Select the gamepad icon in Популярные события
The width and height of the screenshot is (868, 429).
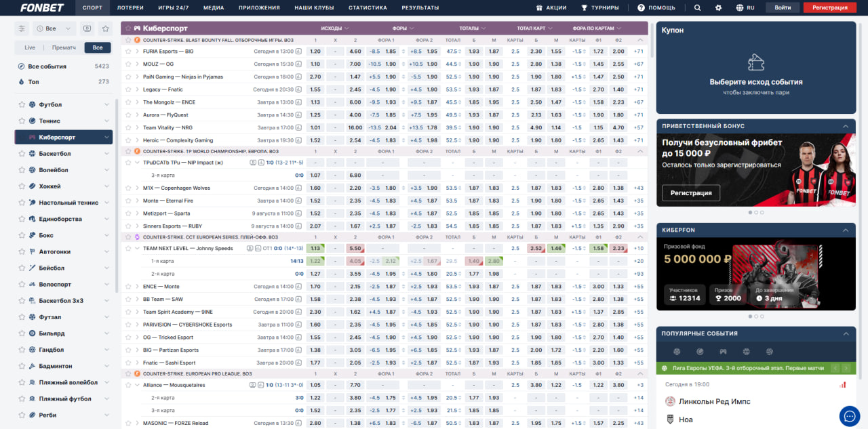coord(723,352)
